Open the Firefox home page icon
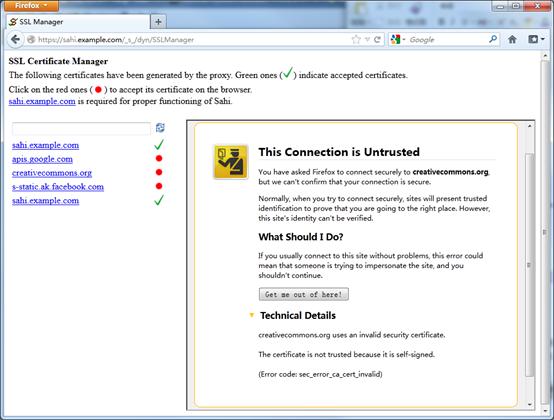Screen dimensions: 554x420 [512, 39]
